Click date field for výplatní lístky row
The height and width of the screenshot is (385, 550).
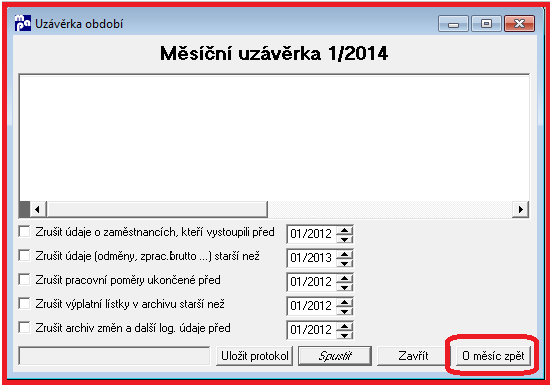click(311, 306)
